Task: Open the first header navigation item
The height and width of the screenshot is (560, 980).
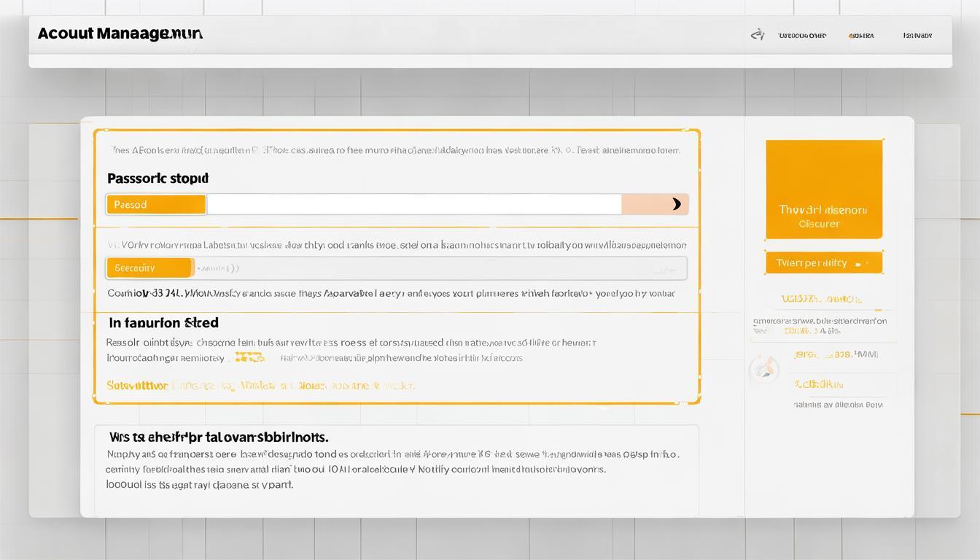Action: [x=802, y=35]
